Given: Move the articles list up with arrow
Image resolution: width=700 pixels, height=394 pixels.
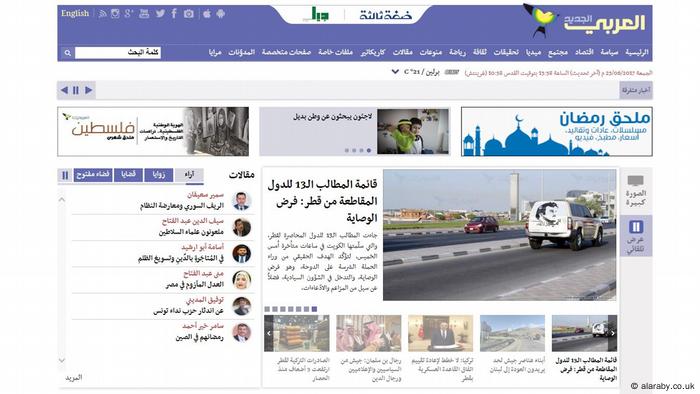Looking at the screenshot, I should point(62,199).
